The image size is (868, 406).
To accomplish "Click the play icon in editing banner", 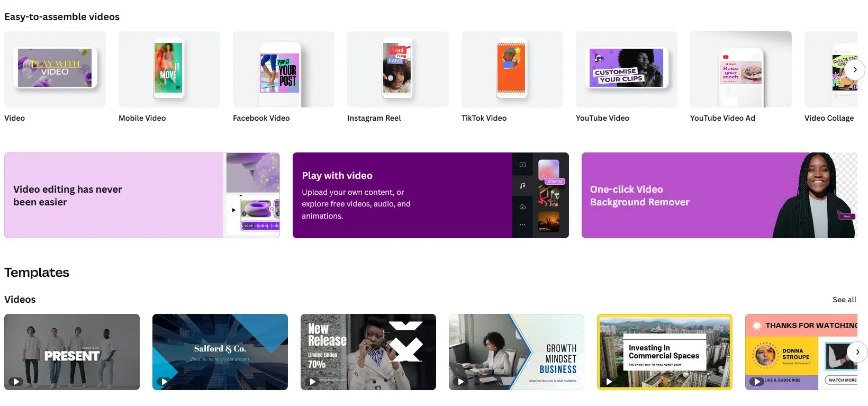I will pos(233,210).
